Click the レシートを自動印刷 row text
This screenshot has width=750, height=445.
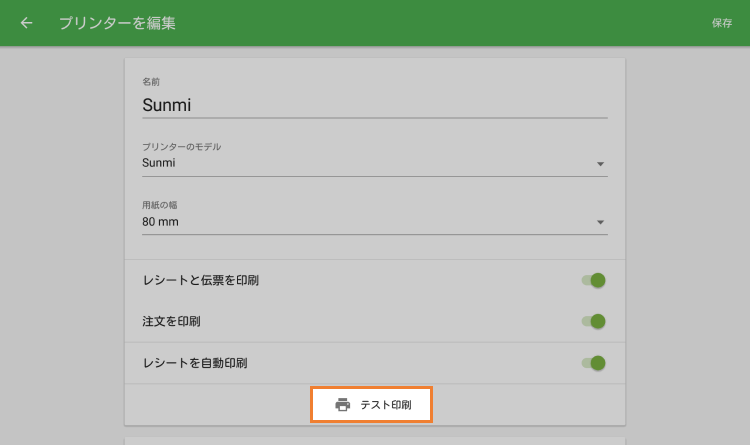click(x=195, y=363)
